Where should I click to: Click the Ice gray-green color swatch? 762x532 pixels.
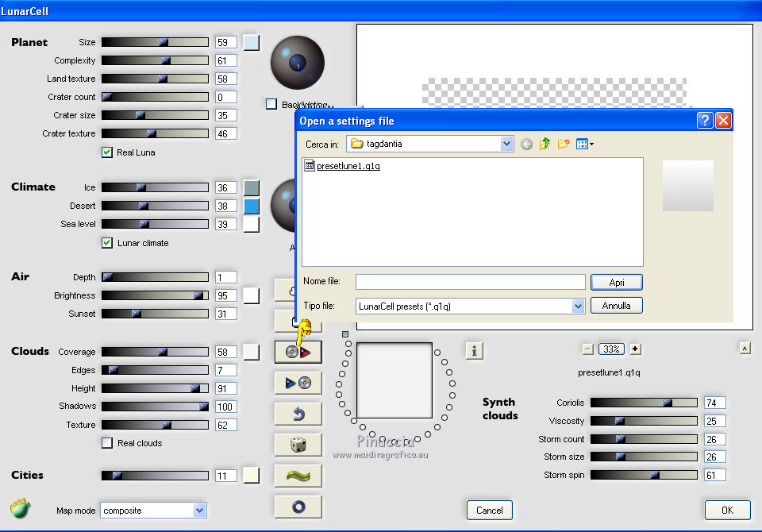coord(252,187)
